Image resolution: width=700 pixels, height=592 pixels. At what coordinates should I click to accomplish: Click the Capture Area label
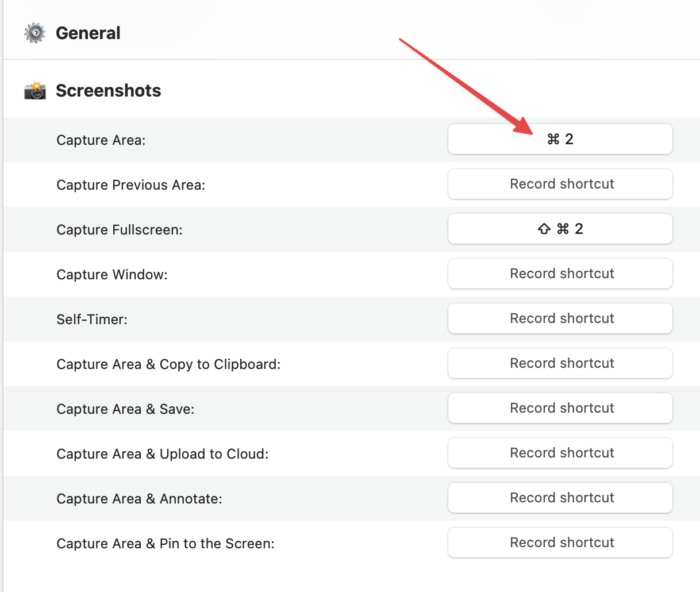(101, 140)
